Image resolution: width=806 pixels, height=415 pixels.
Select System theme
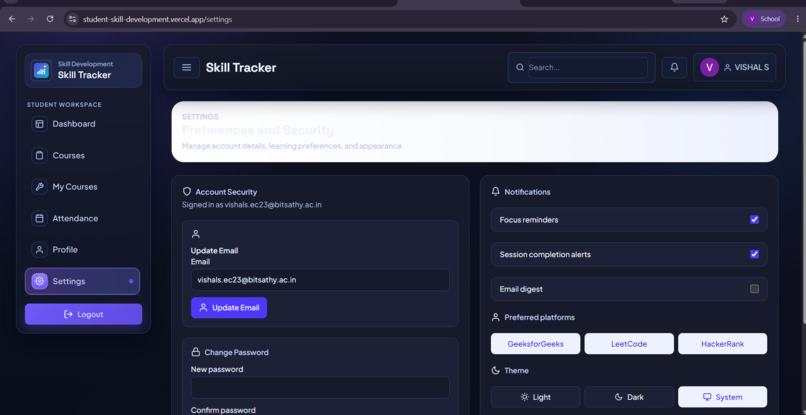point(722,397)
